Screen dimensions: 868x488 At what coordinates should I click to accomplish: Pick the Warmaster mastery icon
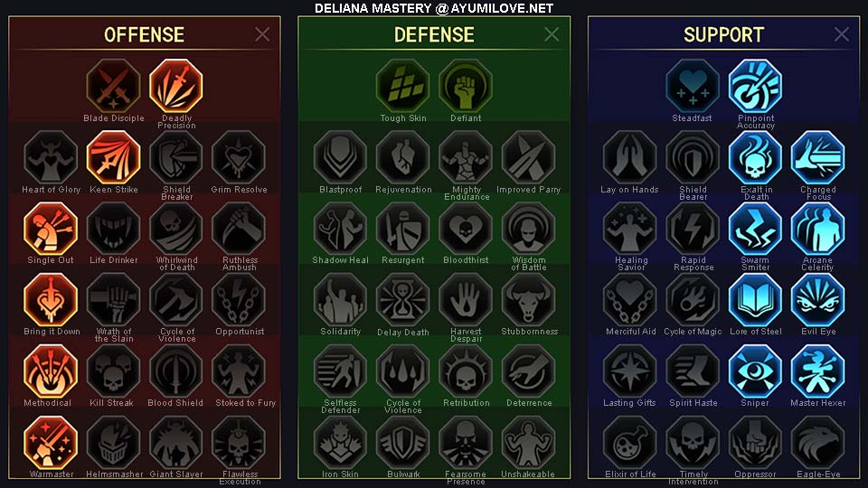pyautogui.click(x=51, y=443)
